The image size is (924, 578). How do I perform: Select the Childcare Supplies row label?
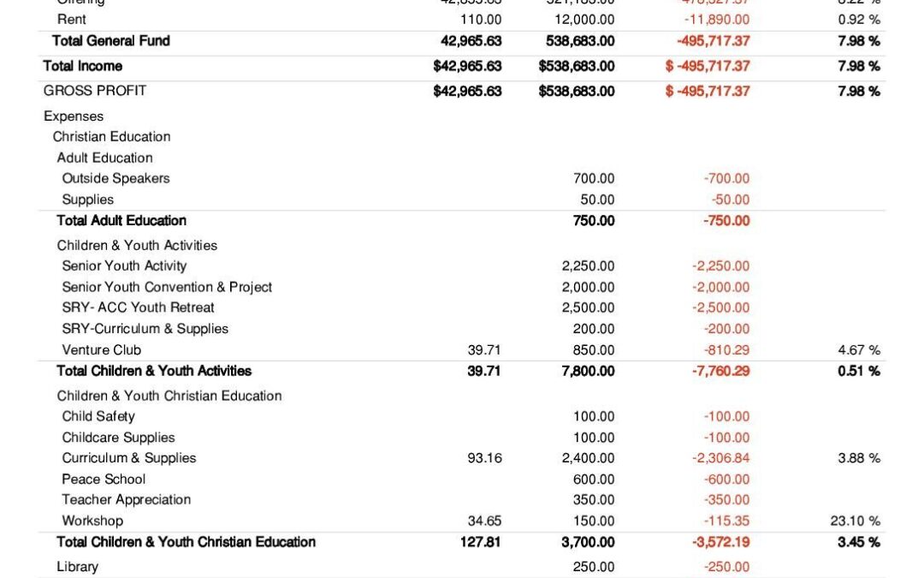(118, 438)
